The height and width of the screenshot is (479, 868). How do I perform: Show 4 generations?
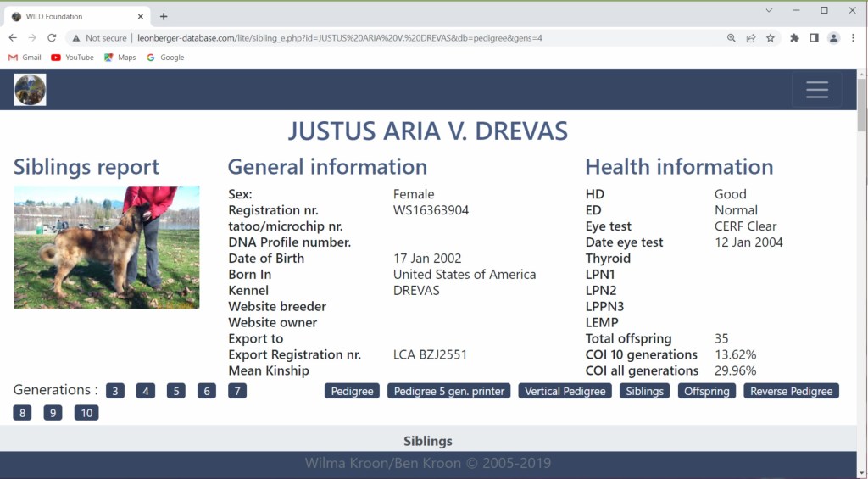click(146, 391)
